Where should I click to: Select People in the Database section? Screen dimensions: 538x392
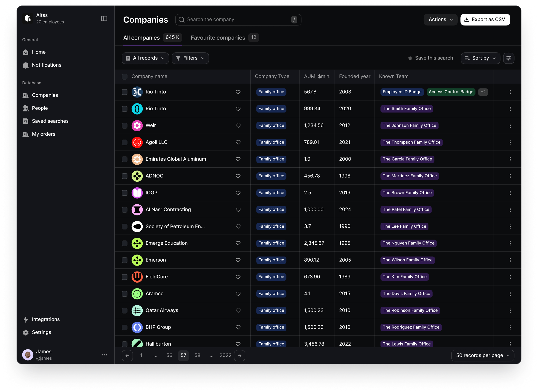tap(40, 108)
